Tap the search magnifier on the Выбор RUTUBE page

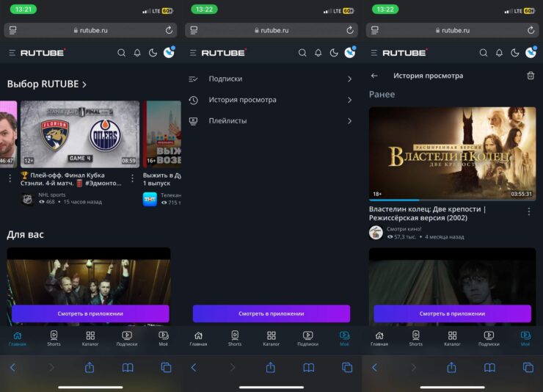point(121,53)
